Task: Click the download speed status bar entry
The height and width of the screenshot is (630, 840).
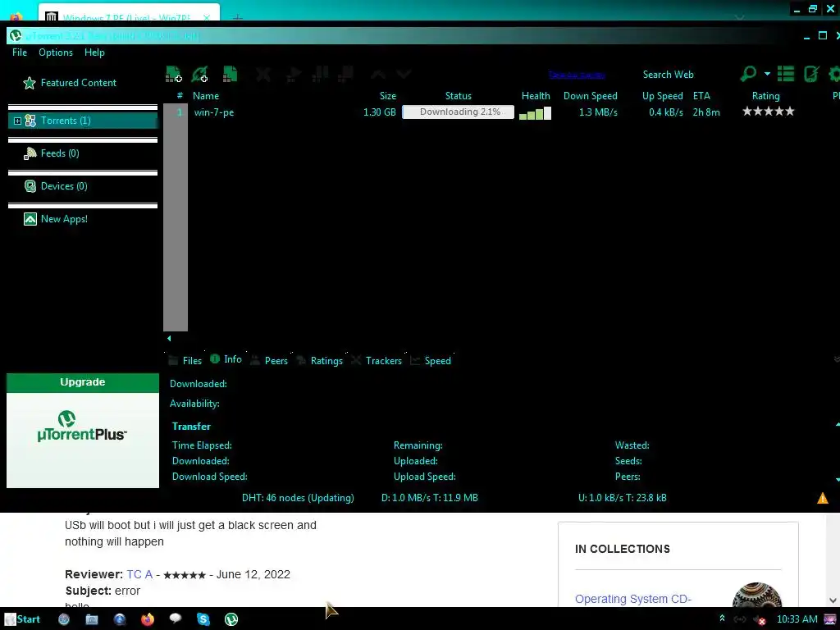Action: coord(429,498)
